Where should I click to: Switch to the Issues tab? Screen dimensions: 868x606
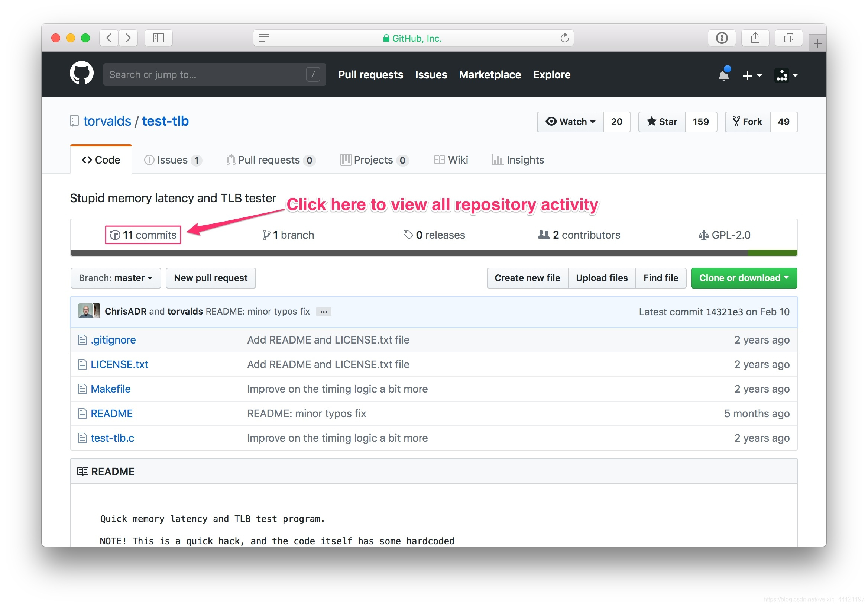pyautogui.click(x=172, y=160)
